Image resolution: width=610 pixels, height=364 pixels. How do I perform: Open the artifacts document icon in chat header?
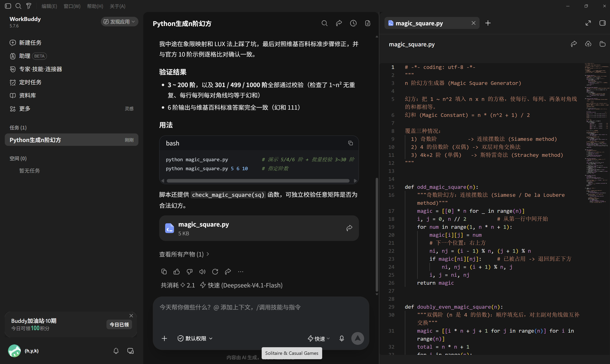tap(368, 23)
